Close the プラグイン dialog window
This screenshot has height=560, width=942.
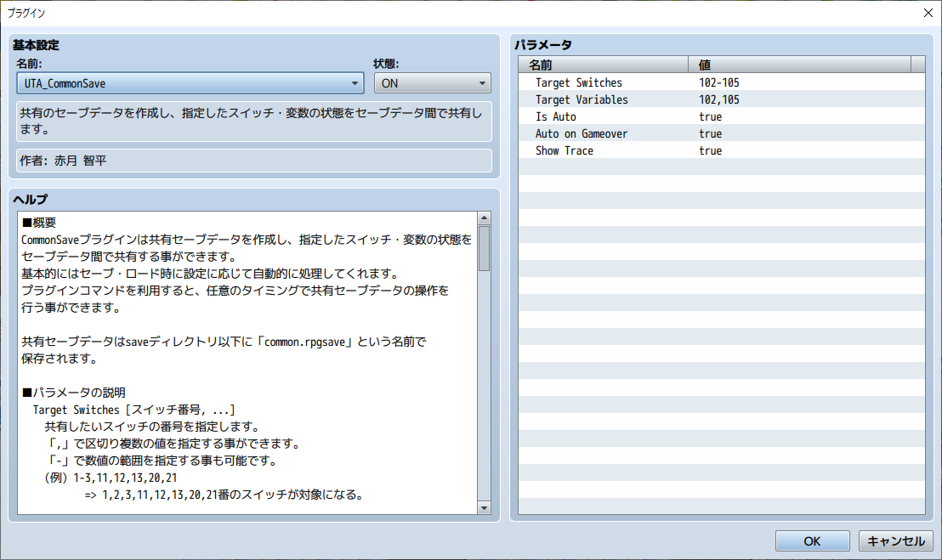point(928,13)
